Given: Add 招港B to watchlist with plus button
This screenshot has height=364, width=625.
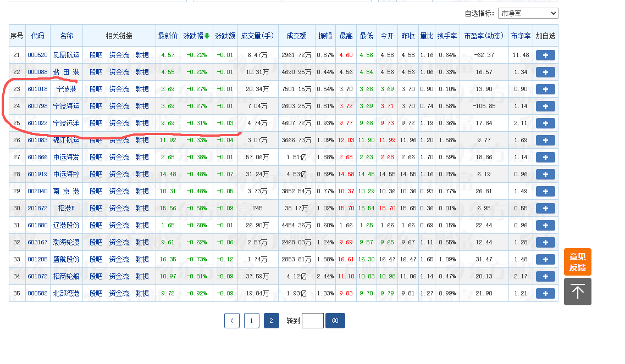Looking at the screenshot, I should click(545, 208).
